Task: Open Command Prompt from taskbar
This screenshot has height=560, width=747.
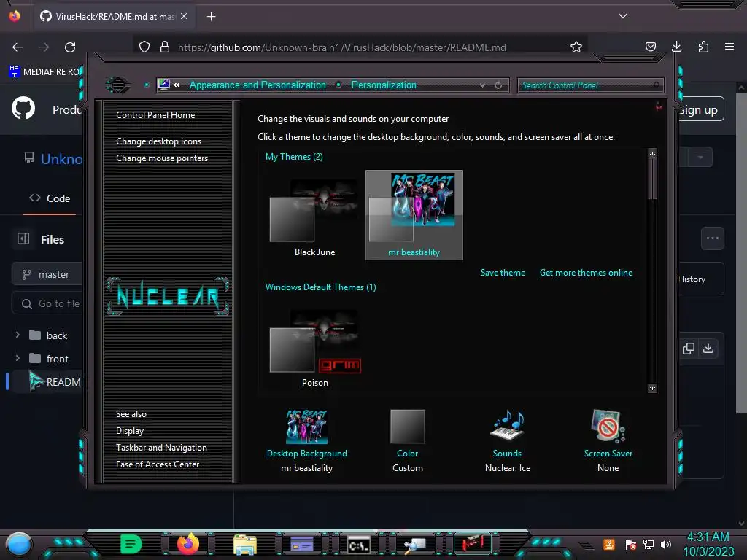Action: pyautogui.click(x=359, y=545)
